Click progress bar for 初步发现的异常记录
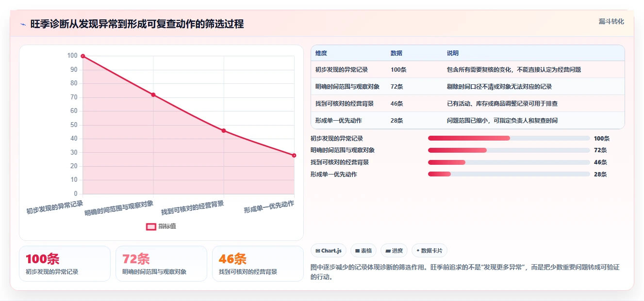The width and height of the screenshot is (644, 301). coord(509,138)
